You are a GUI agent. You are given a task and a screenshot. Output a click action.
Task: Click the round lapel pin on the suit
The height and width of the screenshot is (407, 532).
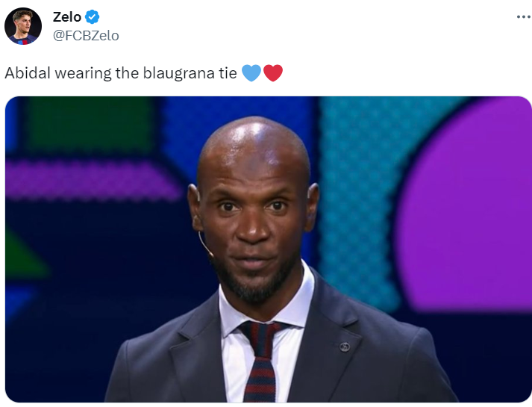click(x=345, y=347)
